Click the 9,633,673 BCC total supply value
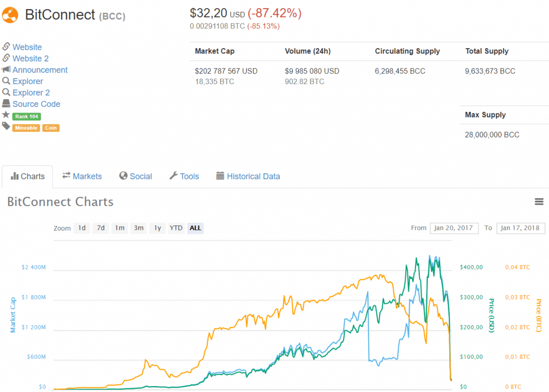 click(x=490, y=71)
